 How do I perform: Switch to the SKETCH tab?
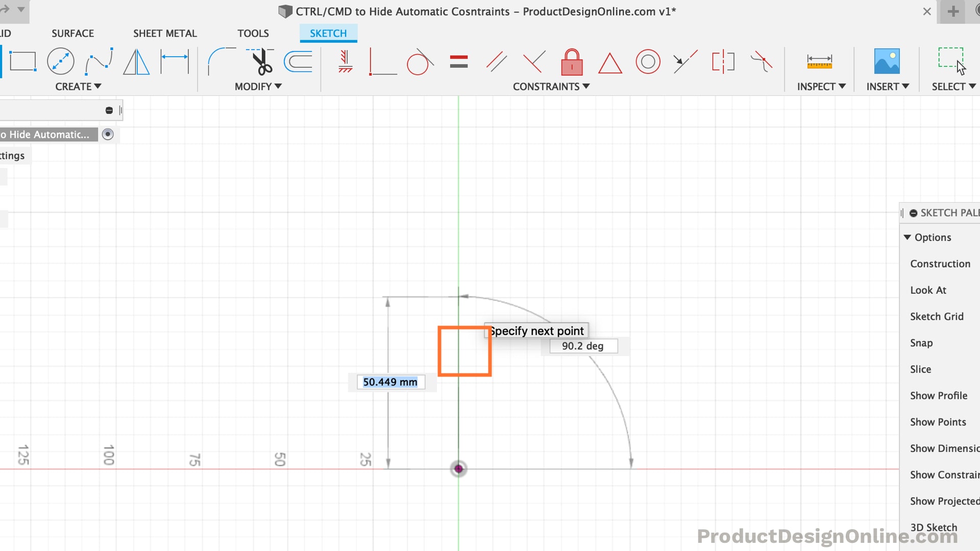click(x=328, y=33)
